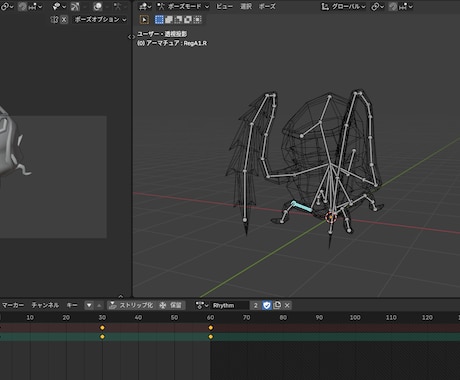Open the ポーズオプション dropdown
The height and width of the screenshot is (380, 460).
[x=100, y=20]
